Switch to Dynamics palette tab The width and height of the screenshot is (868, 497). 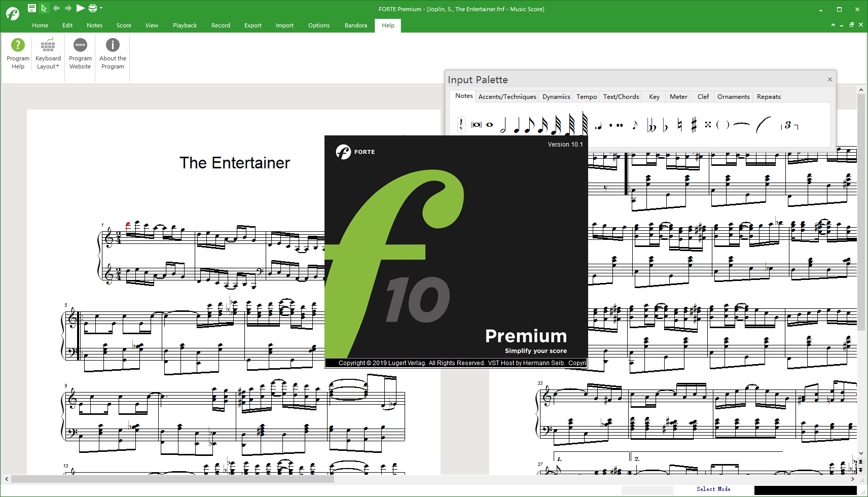[x=556, y=96]
